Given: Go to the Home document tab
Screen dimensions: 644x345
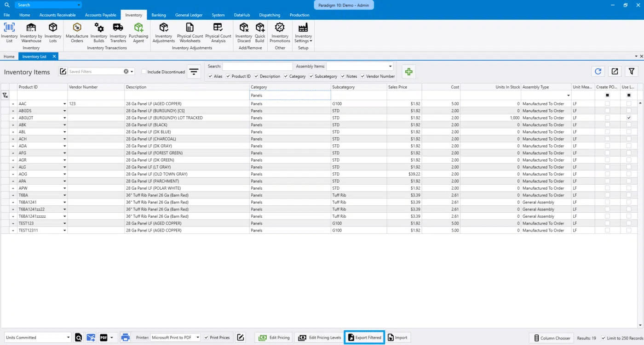Looking at the screenshot, I should click(x=9, y=57).
